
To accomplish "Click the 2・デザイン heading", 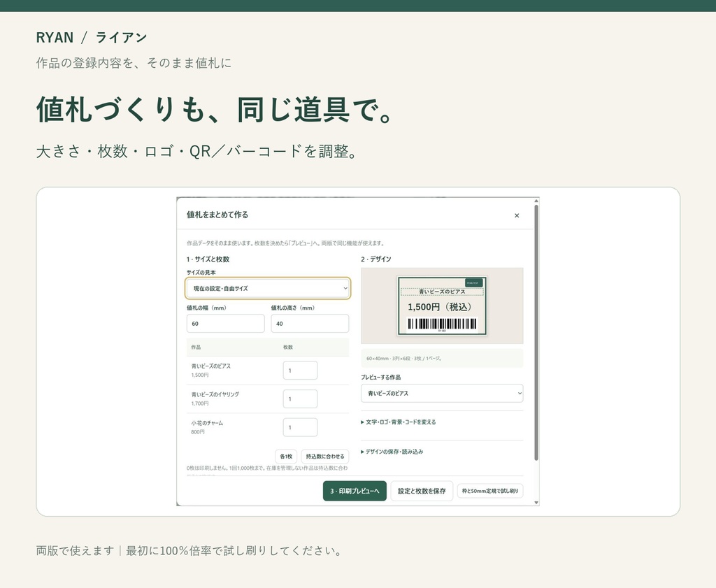I will (375, 259).
